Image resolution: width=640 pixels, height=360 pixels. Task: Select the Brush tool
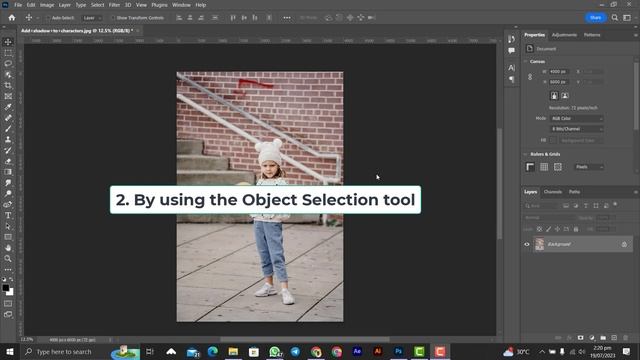click(x=8, y=129)
